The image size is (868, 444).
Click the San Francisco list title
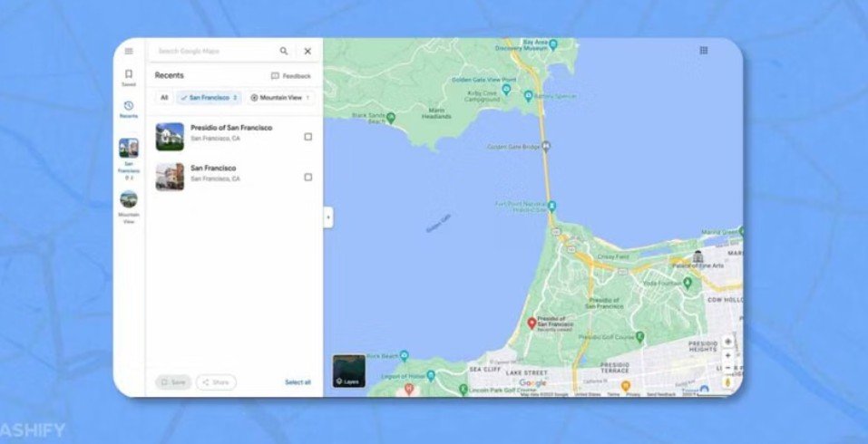(213, 169)
